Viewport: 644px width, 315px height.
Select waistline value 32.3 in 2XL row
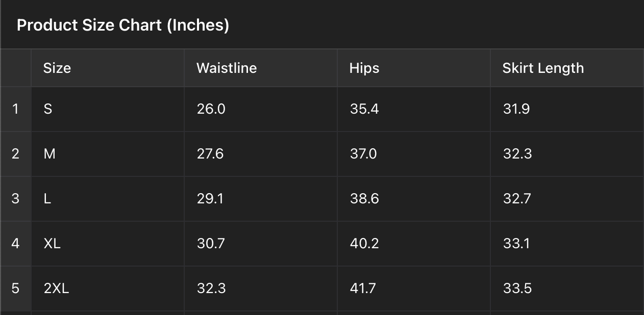[211, 288]
